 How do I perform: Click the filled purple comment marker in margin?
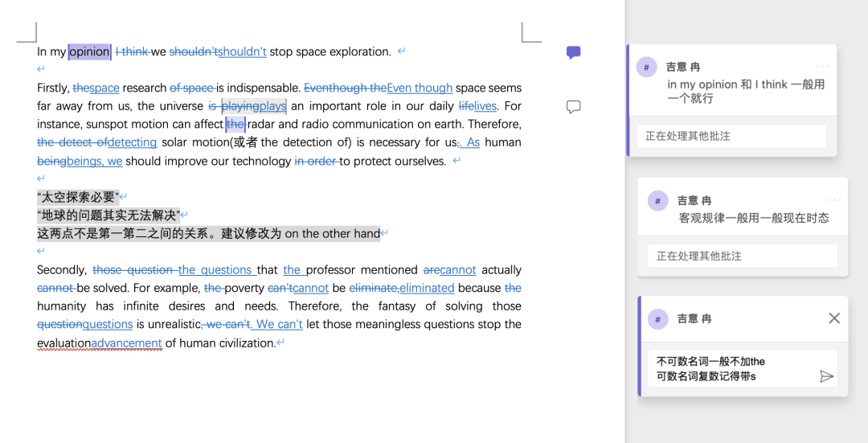(573, 53)
